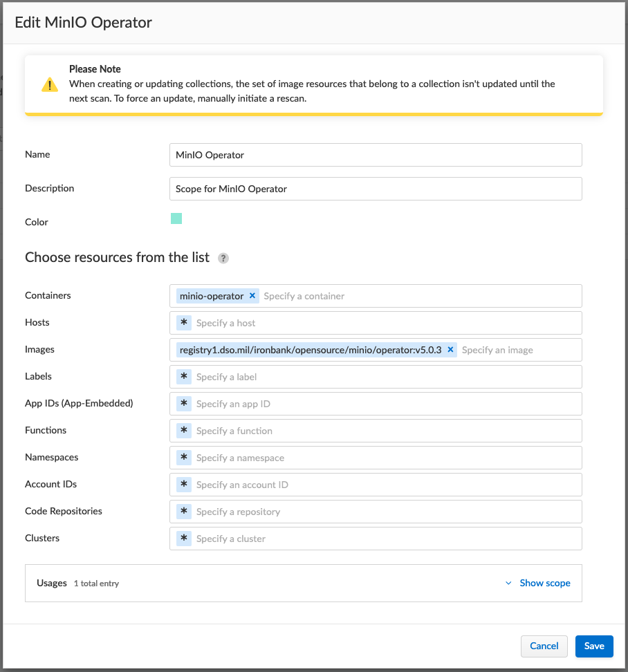Open the collection color picker swatch
The width and height of the screenshot is (628, 672).
[176, 219]
